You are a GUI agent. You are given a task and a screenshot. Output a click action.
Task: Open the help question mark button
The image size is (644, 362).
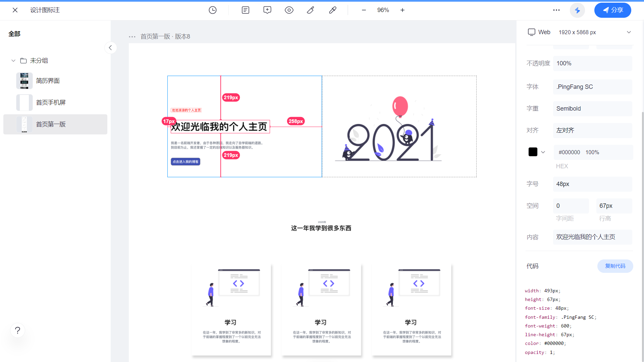click(18, 330)
